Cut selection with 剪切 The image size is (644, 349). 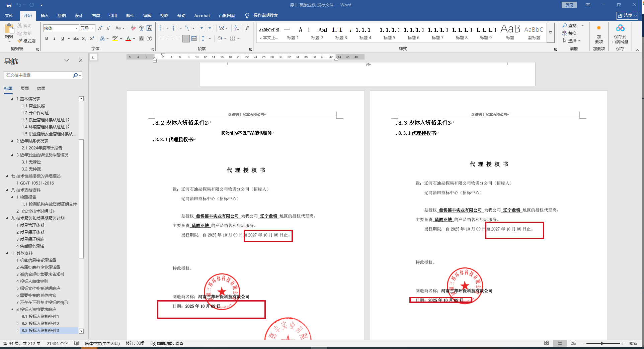coord(24,26)
